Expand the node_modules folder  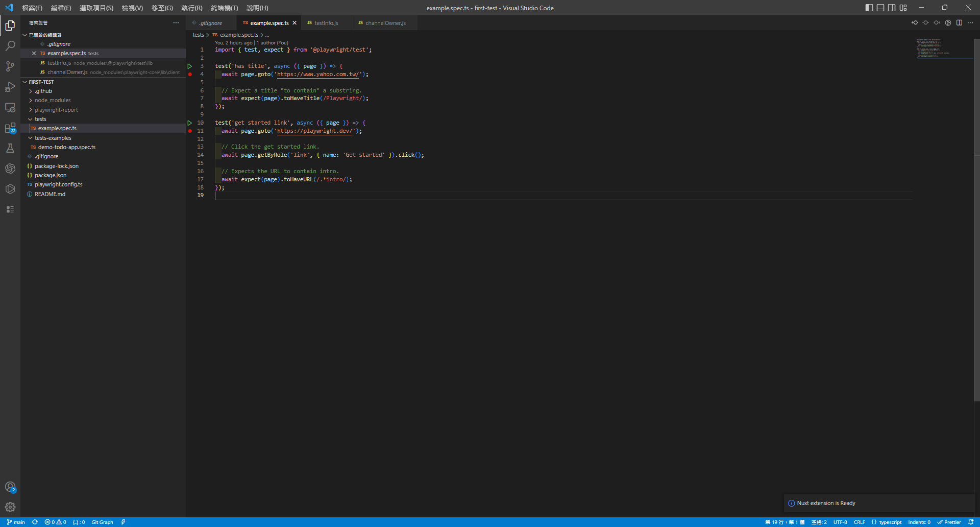pyautogui.click(x=53, y=101)
